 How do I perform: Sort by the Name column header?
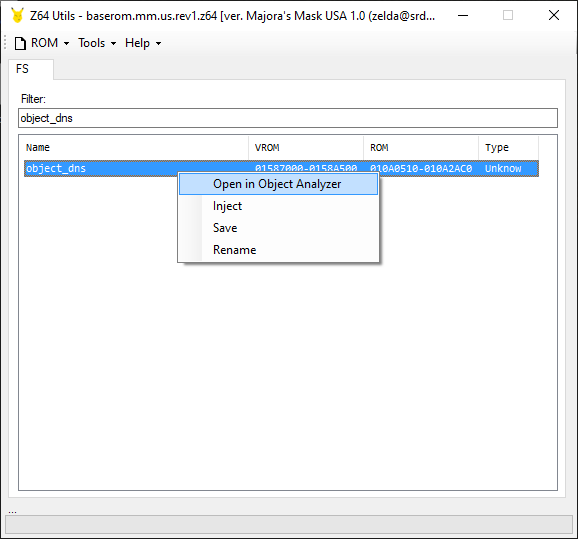(135, 148)
